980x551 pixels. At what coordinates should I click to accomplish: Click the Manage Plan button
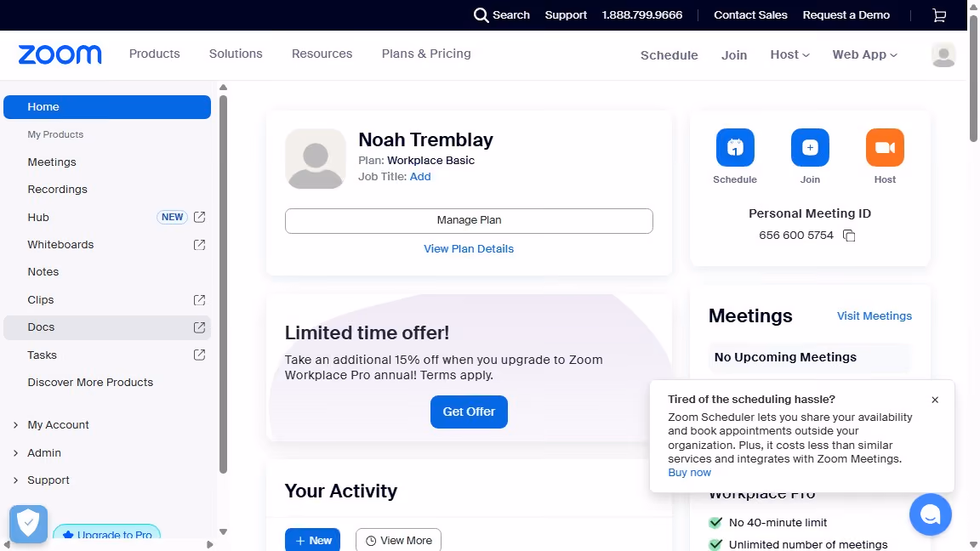469,220
